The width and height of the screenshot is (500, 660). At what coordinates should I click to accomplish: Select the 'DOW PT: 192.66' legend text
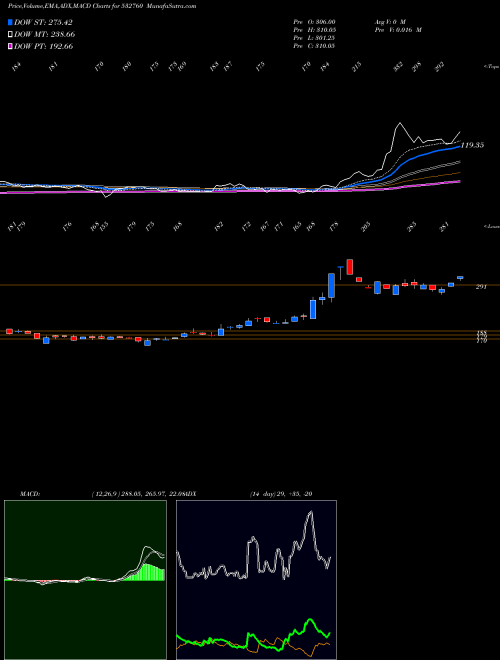[x=44, y=46]
